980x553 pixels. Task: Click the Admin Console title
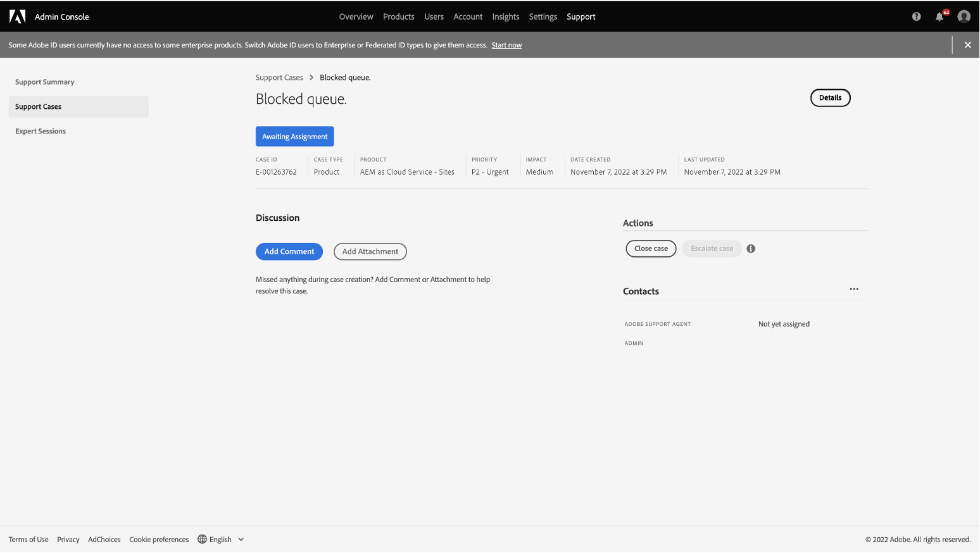tap(62, 17)
